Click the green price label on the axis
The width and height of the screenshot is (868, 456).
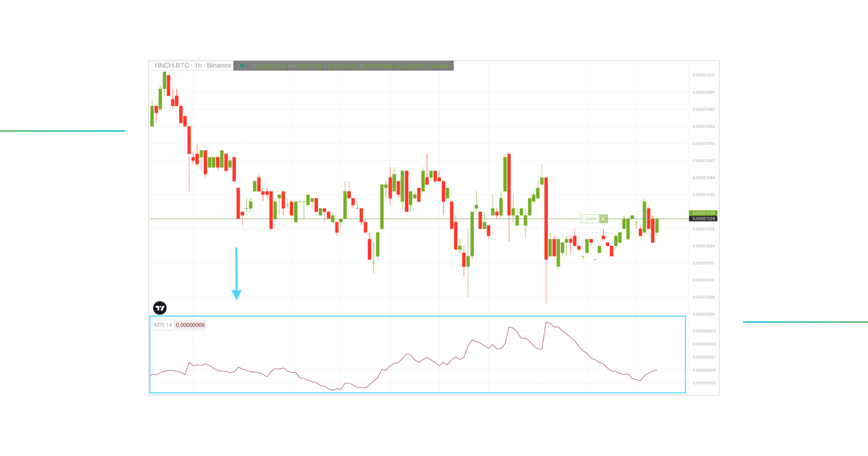pyautogui.click(x=703, y=212)
